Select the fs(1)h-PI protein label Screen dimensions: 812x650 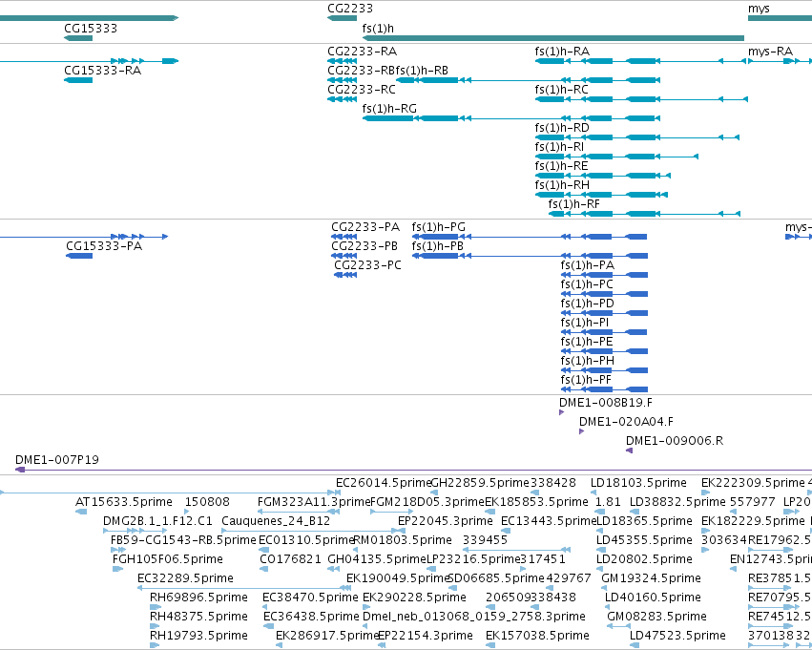point(585,324)
